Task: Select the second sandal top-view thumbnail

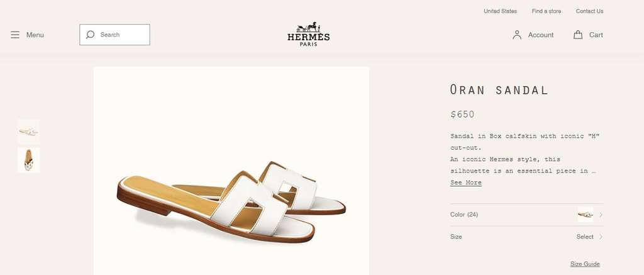Action: (x=29, y=160)
